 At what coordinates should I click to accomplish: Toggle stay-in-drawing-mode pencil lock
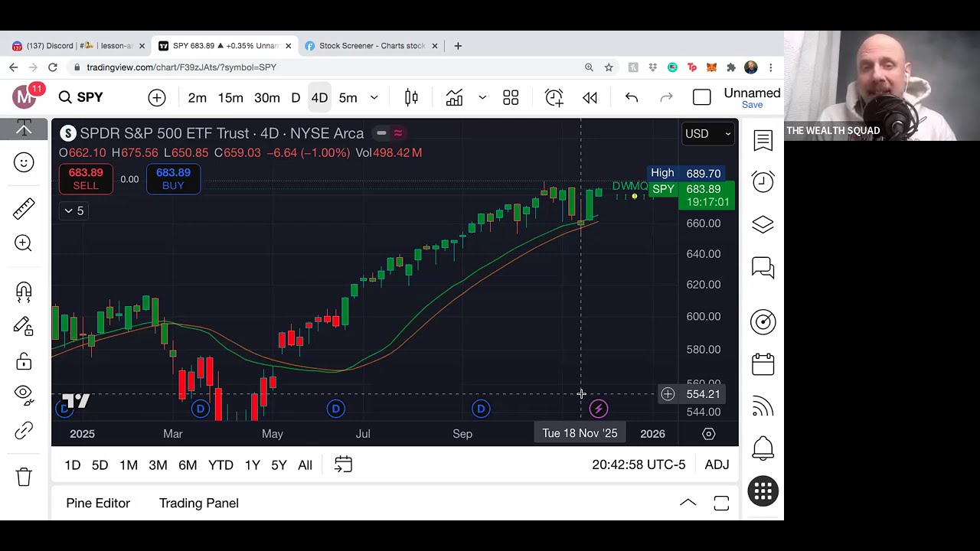click(x=24, y=327)
